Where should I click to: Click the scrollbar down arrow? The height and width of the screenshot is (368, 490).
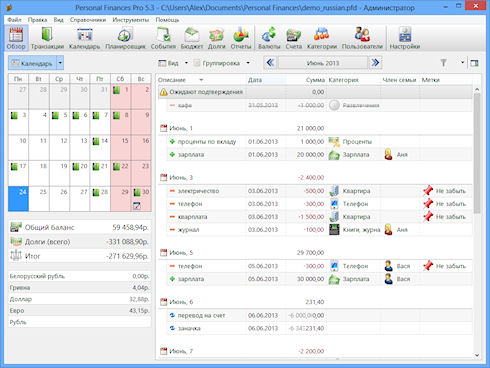[477, 355]
